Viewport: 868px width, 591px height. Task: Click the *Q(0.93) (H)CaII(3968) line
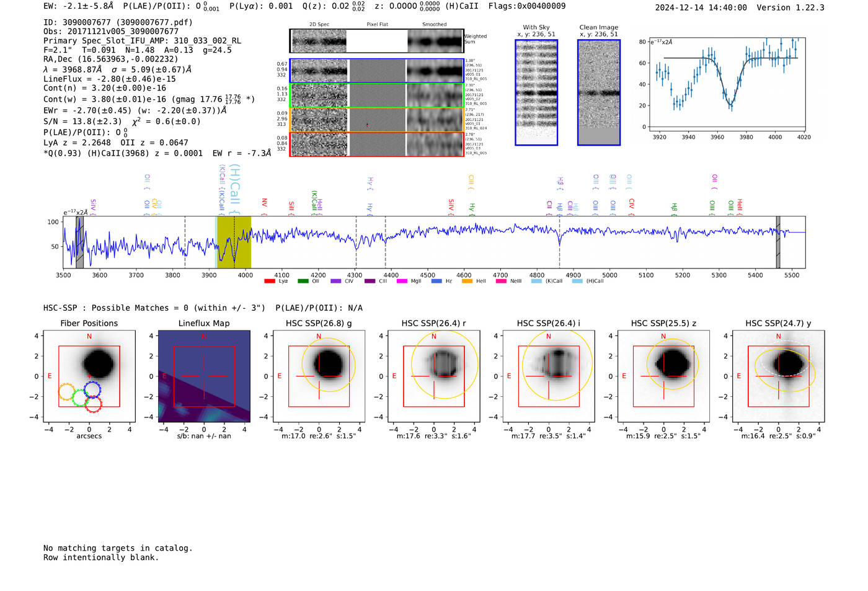point(157,153)
